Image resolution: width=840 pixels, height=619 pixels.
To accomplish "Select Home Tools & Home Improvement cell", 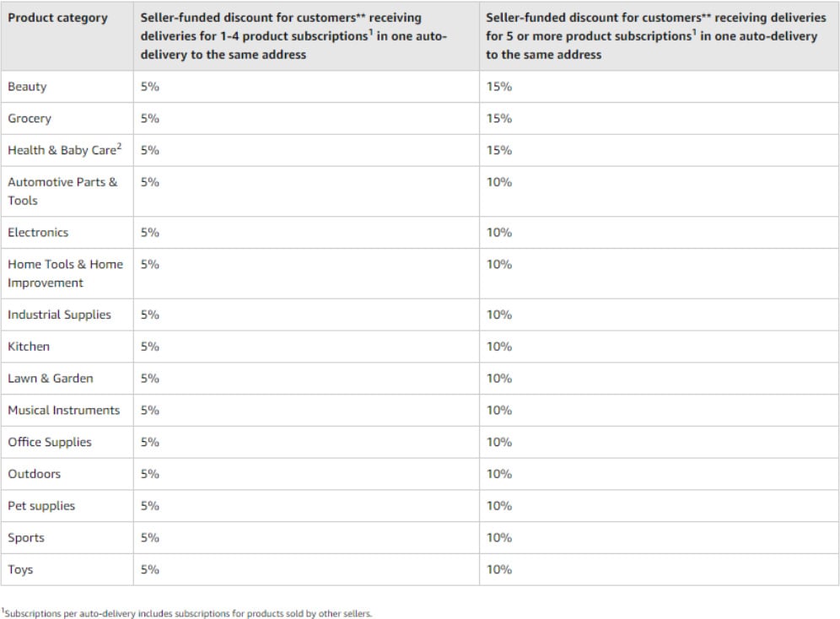I will coord(65,273).
